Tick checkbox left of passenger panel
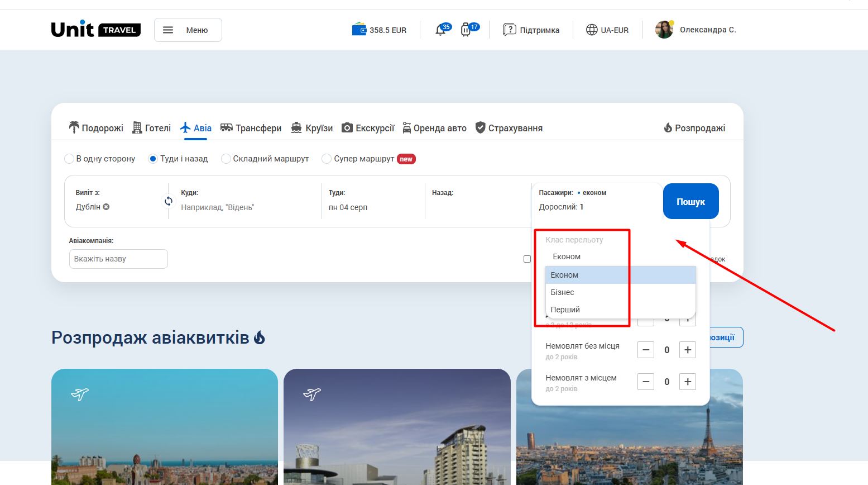The height and width of the screenshot is (485, 868). point(527,259)
